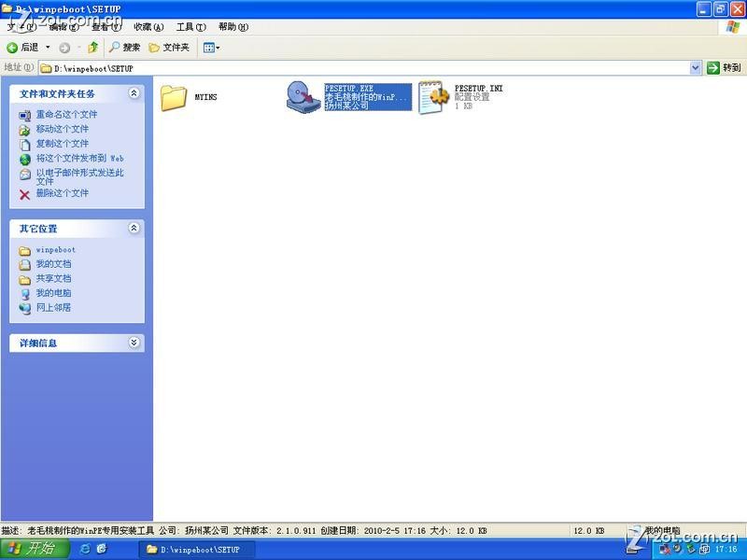
Task: Open My Documents (我的文档) link
Action: (53, 264)
